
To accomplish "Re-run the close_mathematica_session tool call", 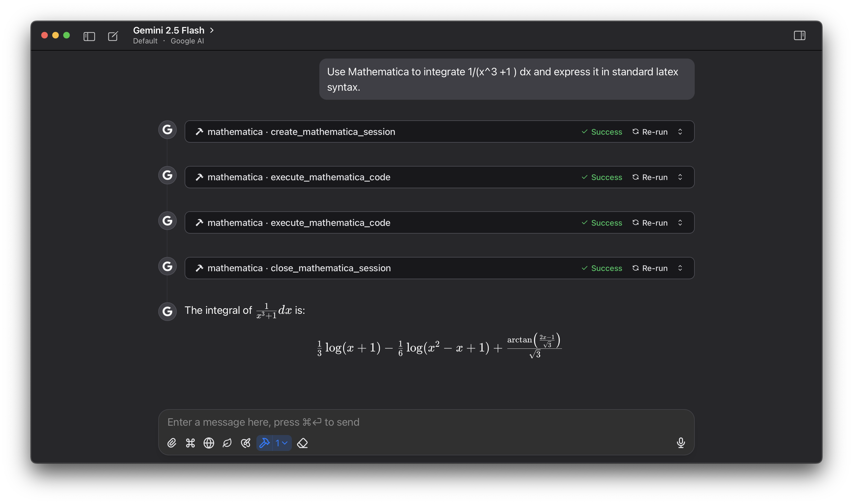I will tap(650, 268).
